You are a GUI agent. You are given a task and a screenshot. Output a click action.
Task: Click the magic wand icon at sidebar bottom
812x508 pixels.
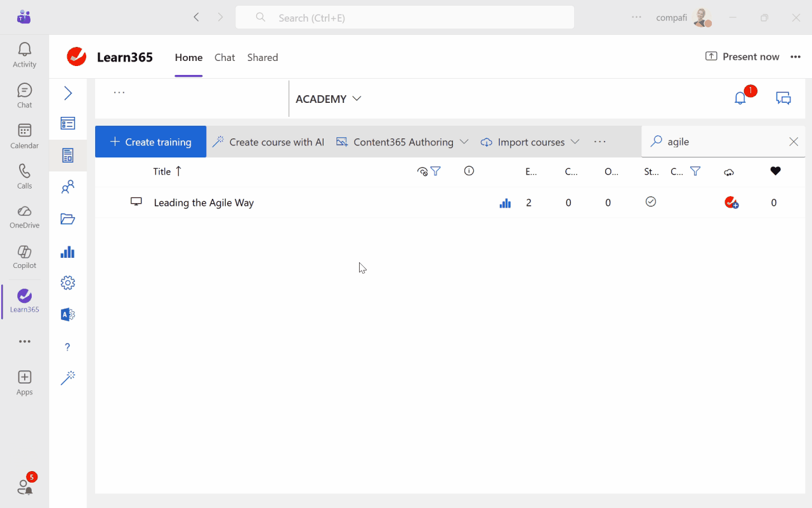[68, 378]
